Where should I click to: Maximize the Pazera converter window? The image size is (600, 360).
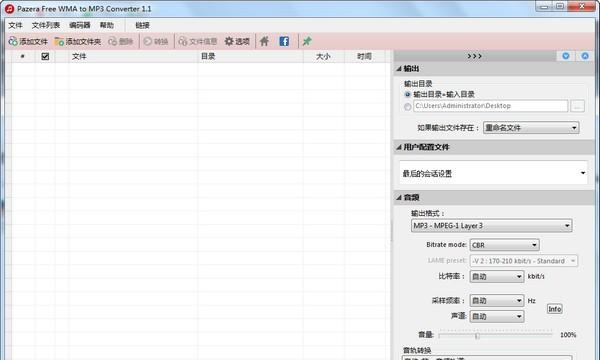point(560,7)
